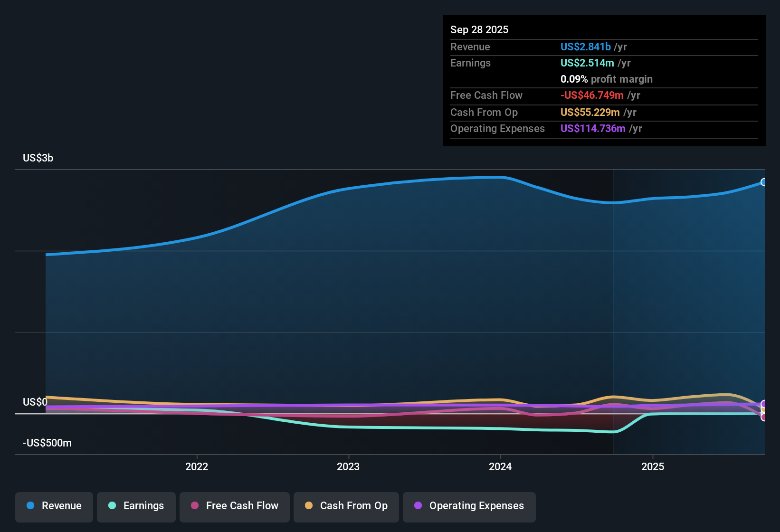Click the Earnings row label in tooltip
Viewport: 780px width, 532px height.
pos(470,63)
